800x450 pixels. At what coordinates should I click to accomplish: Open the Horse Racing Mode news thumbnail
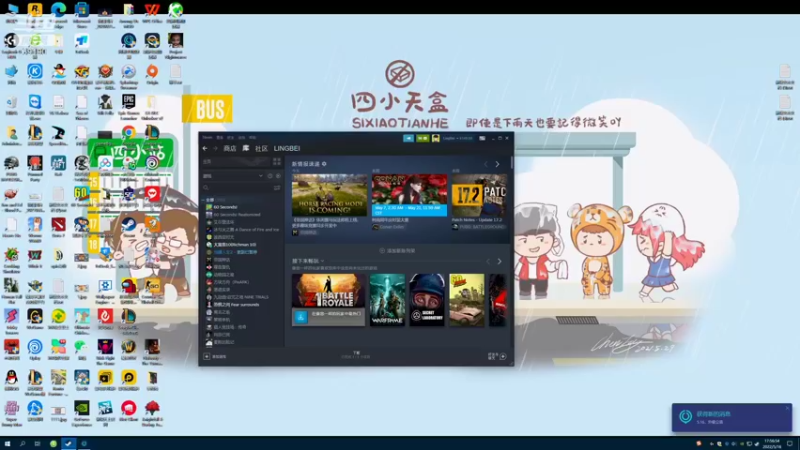329,195
